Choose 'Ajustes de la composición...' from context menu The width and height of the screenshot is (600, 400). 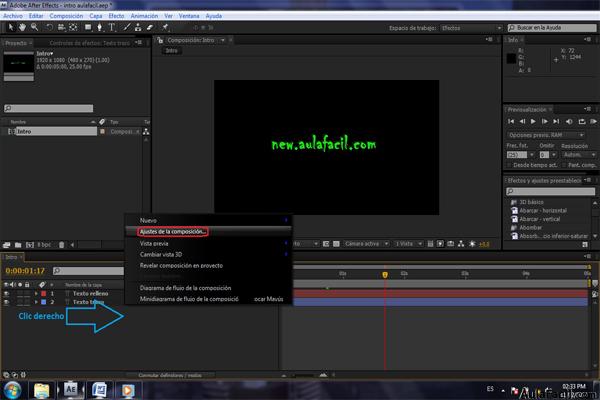coord(209,232)
